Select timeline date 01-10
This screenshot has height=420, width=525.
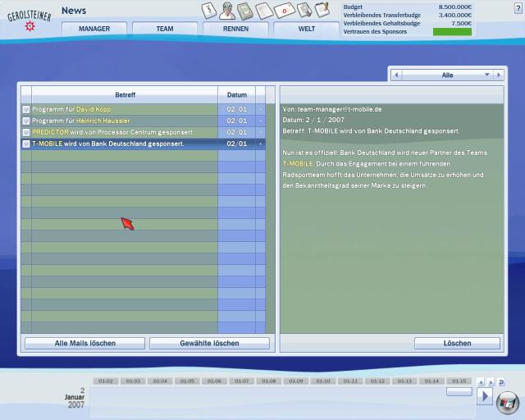pos(323,381)
